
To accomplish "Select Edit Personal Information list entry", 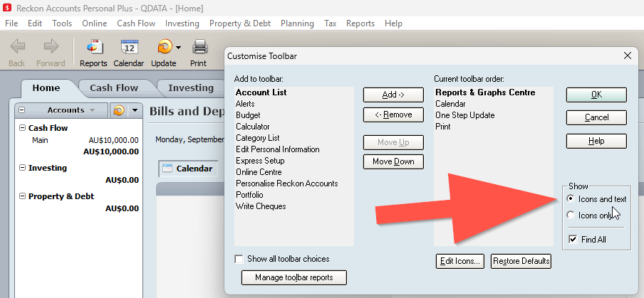I will (x=278, y=149).
